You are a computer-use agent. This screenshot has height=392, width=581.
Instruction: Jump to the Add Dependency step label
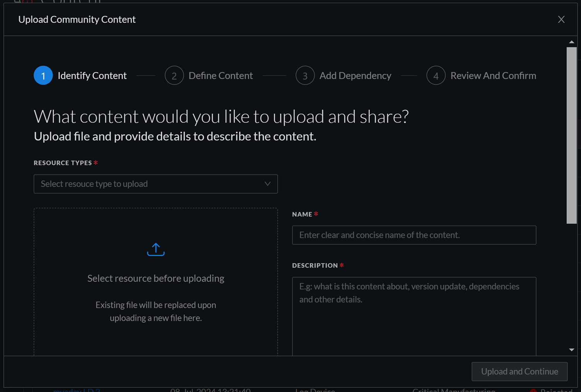[355, 76]
